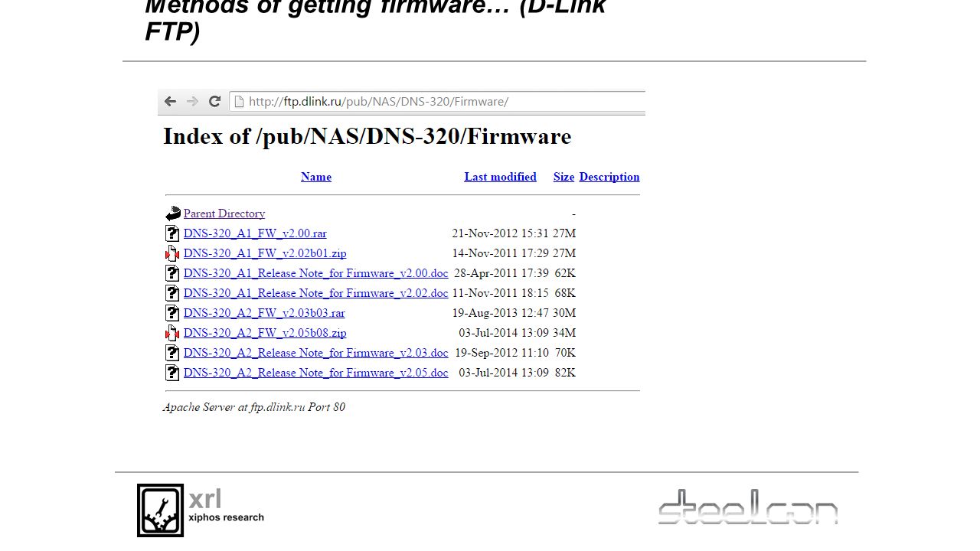The width and height of the screenshot is (980, 551).
Task: Click the Parent Directory folder-back icon
Action: coord(173,214)
